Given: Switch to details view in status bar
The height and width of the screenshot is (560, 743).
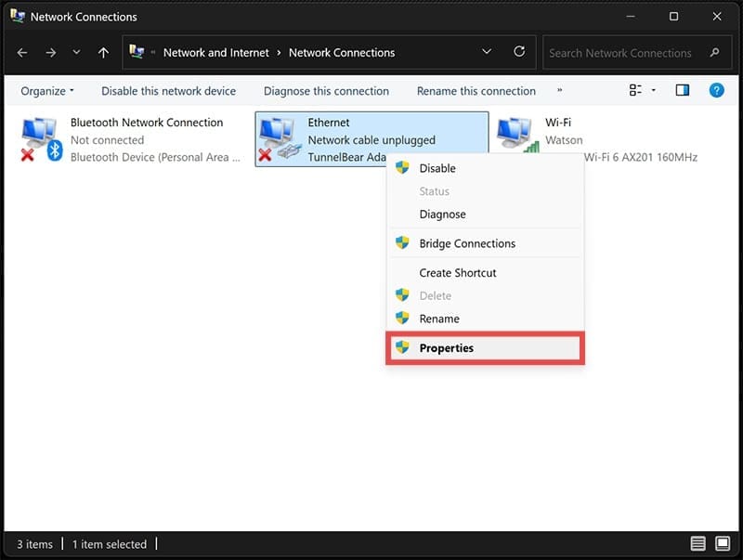Looking at the screenshot, I should click(x=697, y=543).
